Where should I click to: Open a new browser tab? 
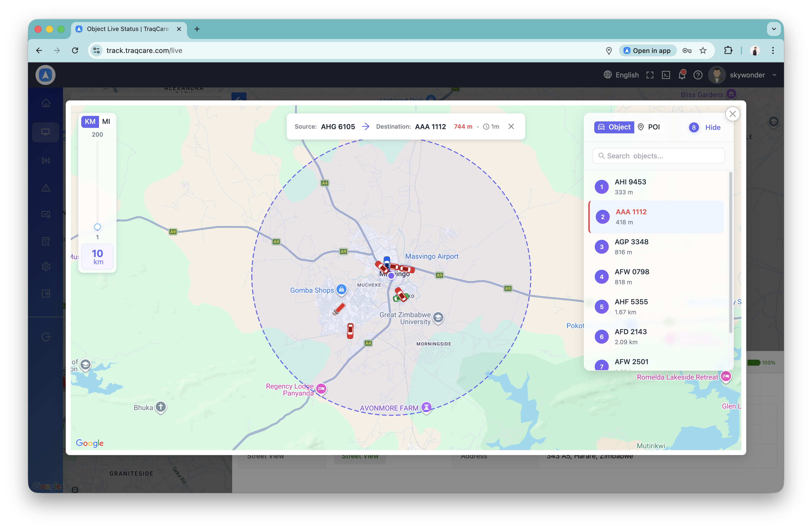[x=197, y=29]
